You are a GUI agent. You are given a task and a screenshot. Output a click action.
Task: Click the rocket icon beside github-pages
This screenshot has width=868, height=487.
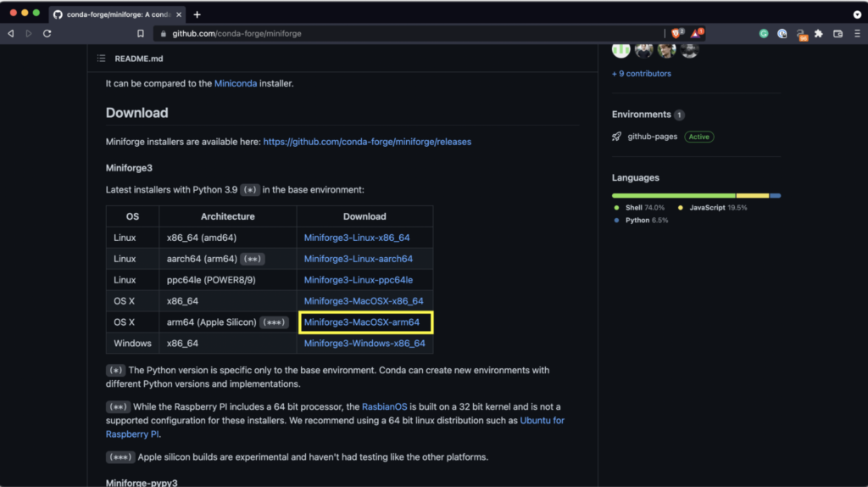[617, 137]
